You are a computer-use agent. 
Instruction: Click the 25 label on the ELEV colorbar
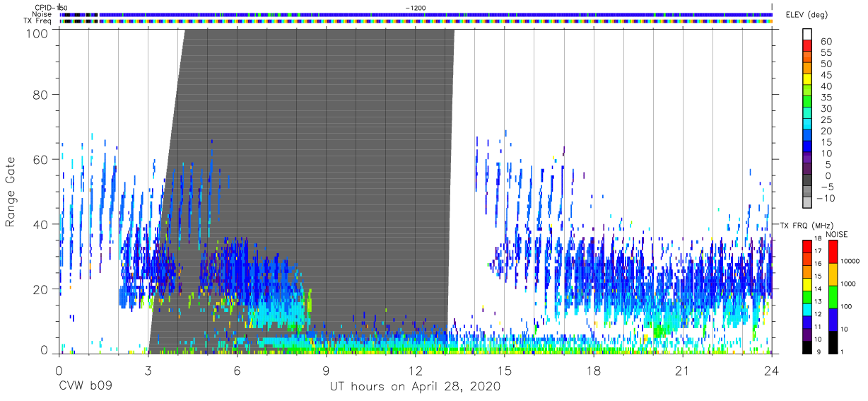[x=826, y=120]
